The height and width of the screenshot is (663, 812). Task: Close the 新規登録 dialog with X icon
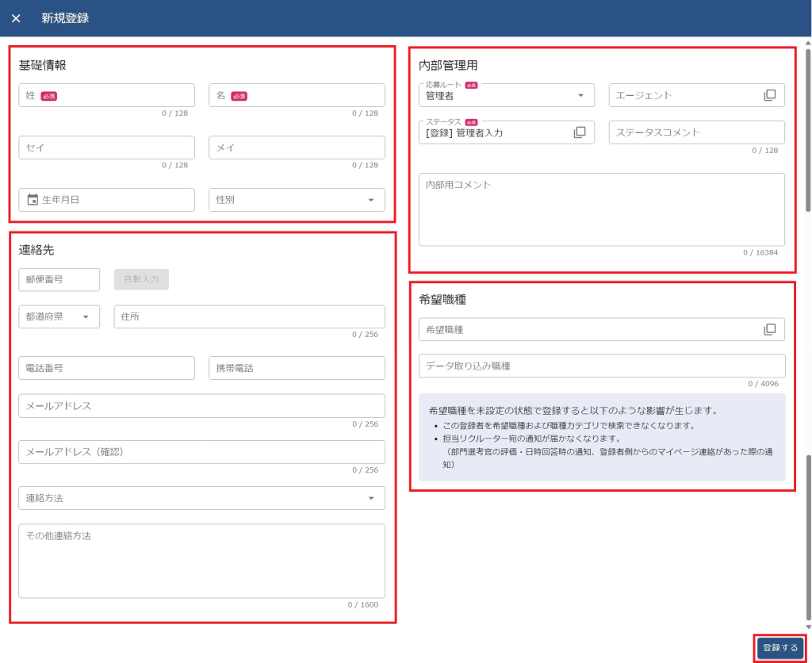click(x=16, y=18)
